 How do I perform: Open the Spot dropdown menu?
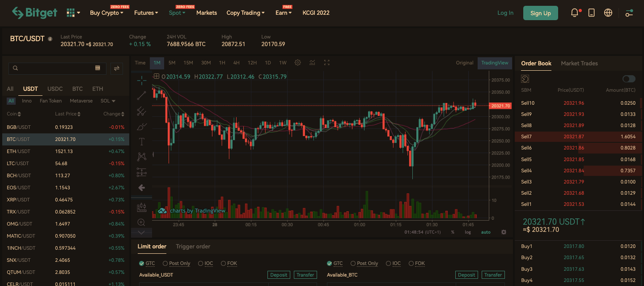tap(177, 13)
